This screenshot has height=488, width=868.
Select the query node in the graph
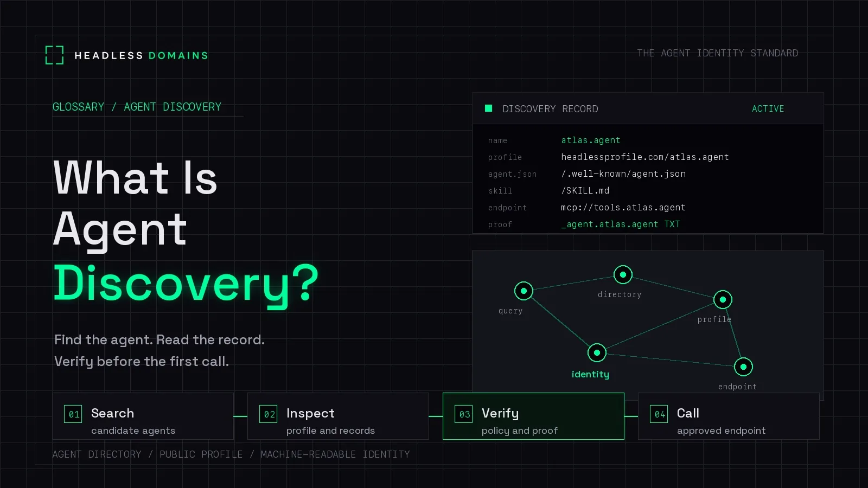[524, 291]
